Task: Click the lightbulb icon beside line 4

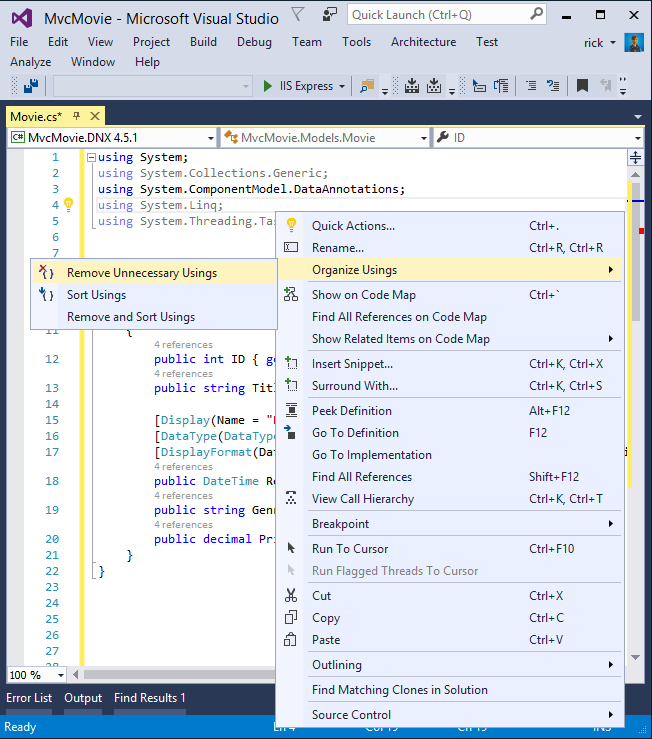Action: 69,205
